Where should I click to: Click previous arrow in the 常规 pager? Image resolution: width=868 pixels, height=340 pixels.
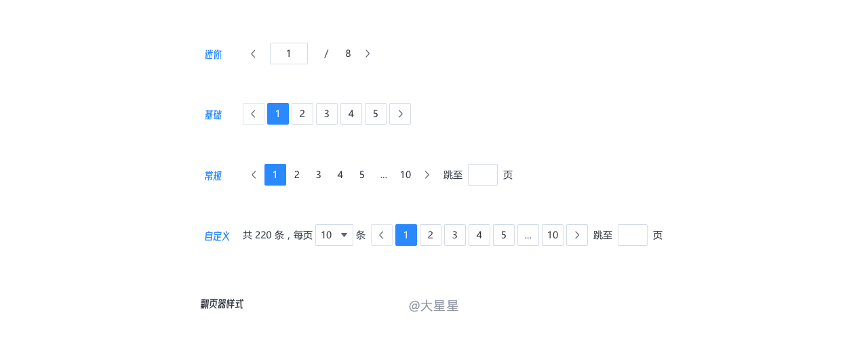click(x=254, y=175)
